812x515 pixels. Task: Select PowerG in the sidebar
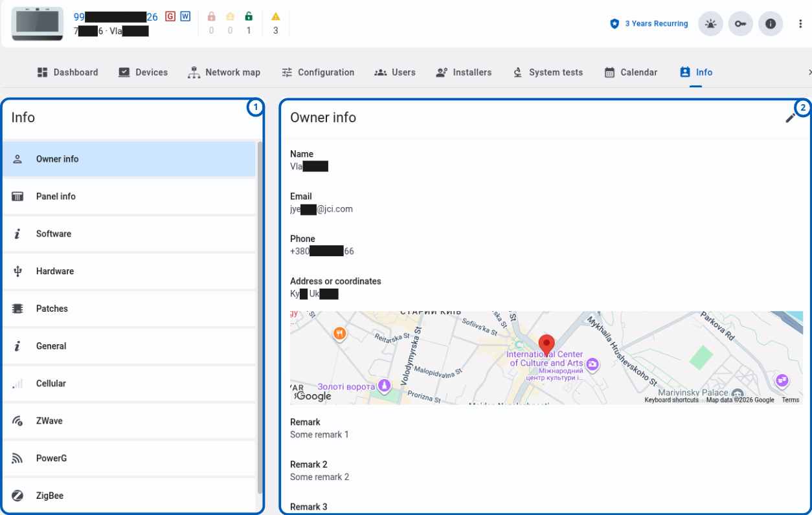click(129, 459)
